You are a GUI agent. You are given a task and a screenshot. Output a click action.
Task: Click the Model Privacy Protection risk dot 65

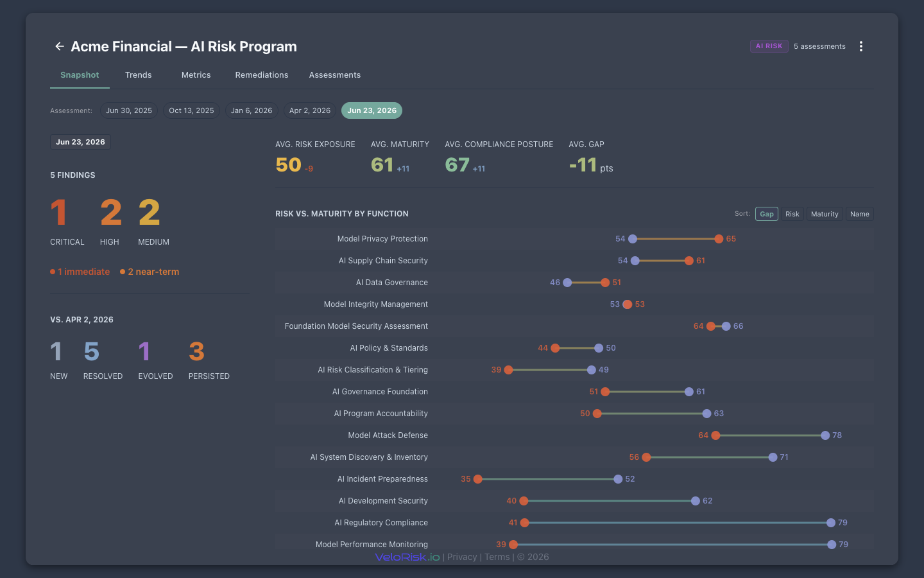point(719,239)
